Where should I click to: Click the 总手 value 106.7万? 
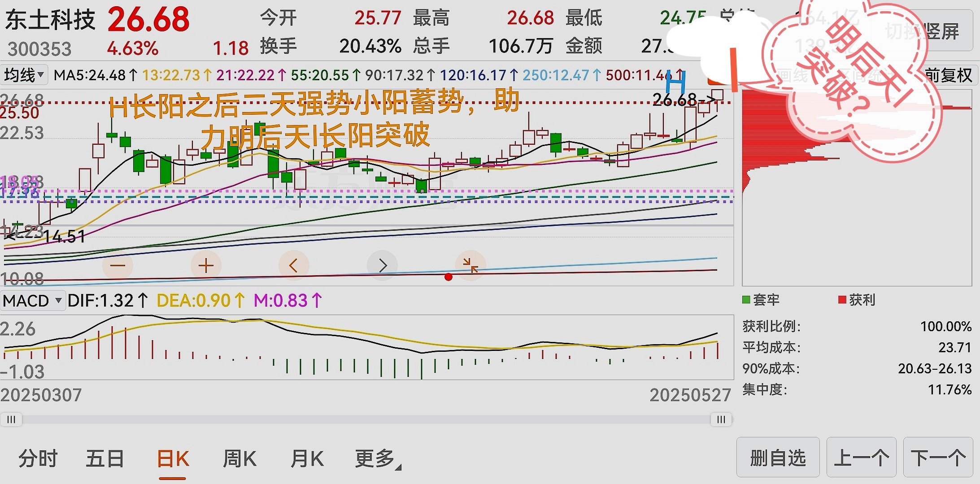pyautogui.click(x=520, y=46)
